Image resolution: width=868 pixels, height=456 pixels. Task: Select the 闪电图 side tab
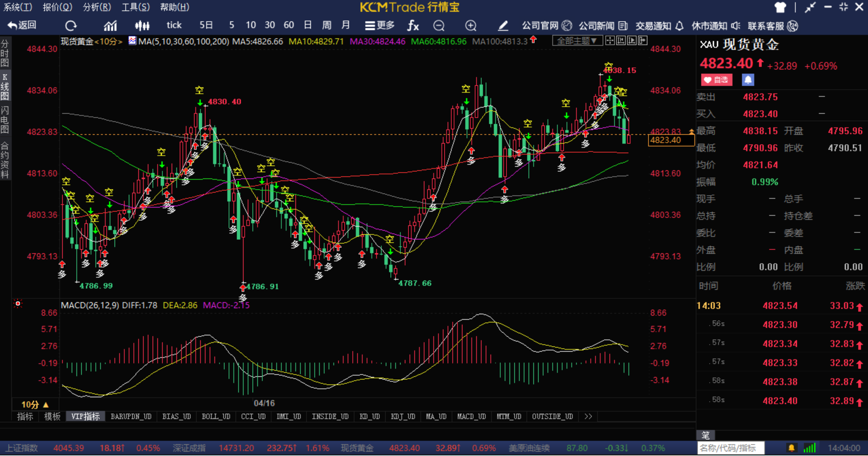(x=5, y=120)
